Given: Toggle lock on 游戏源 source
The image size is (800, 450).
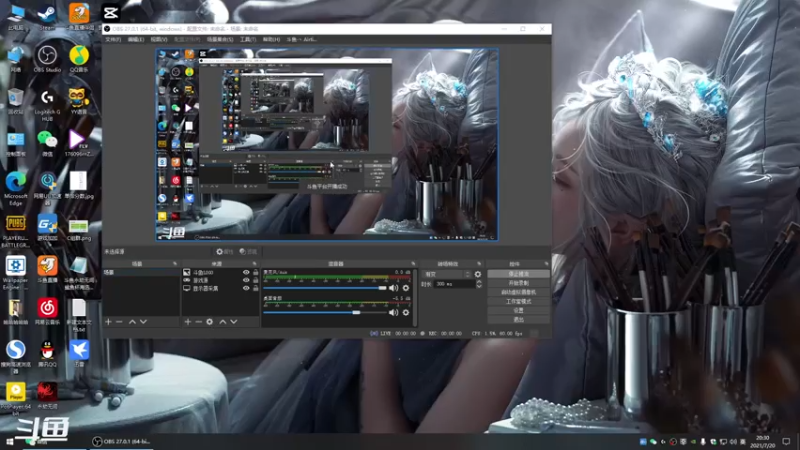Looking at the screenshot, I should pyautogui.click(x=256, y=281).
